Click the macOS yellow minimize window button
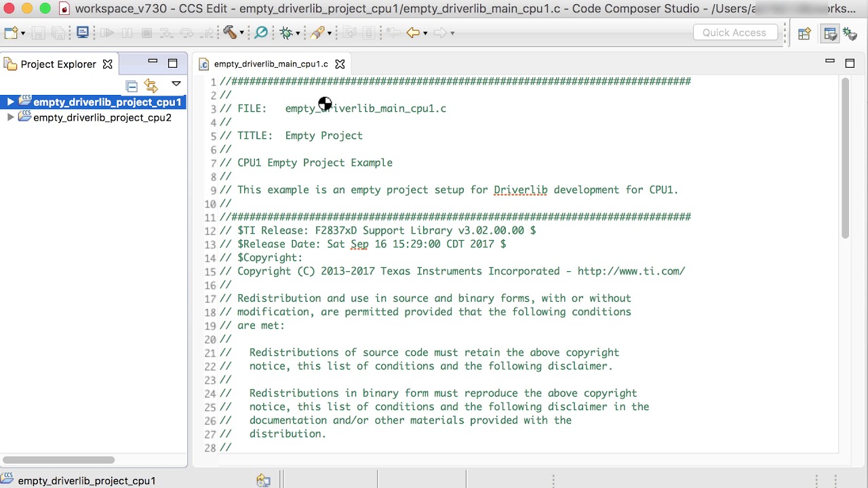 pos(27,9)
